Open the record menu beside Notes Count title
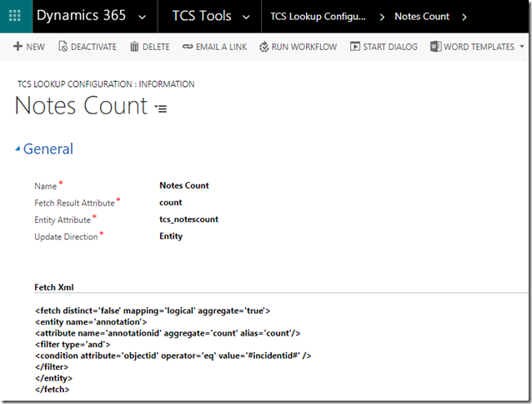Screen dimensions: 532x404 [160, 109]
